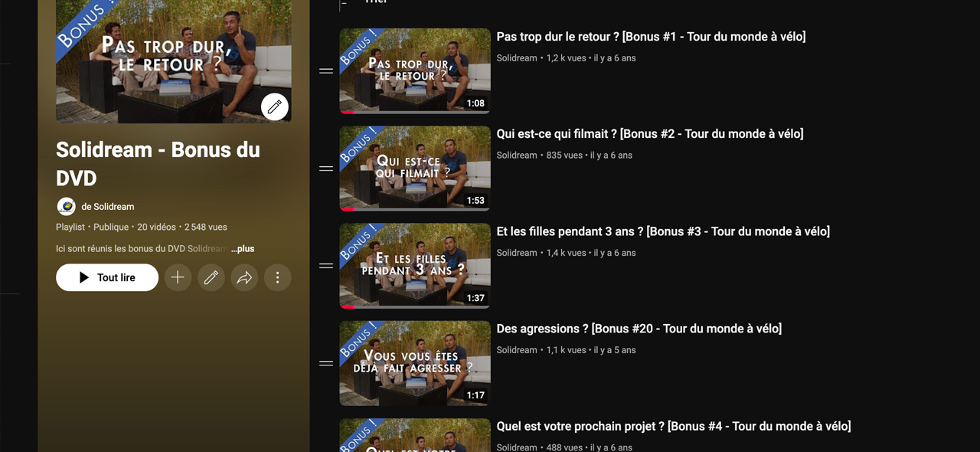The width and height of the screenshot is (980, 452).
Task: Open the three-dot playlist options menu
Action: (278, 277)
